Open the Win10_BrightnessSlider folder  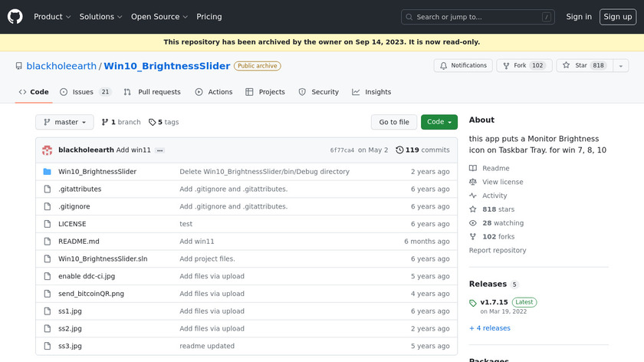tap(97, 172)
